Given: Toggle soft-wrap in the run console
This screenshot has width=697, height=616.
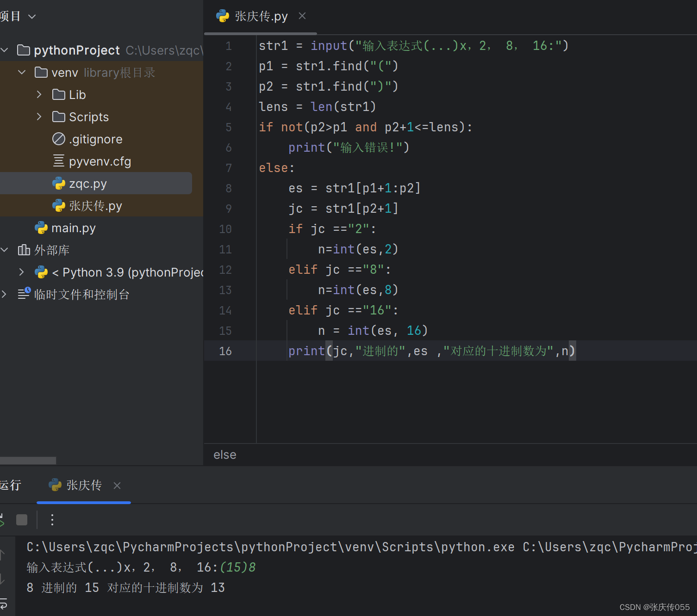Looking at the screenshot, I should [3, 603].
